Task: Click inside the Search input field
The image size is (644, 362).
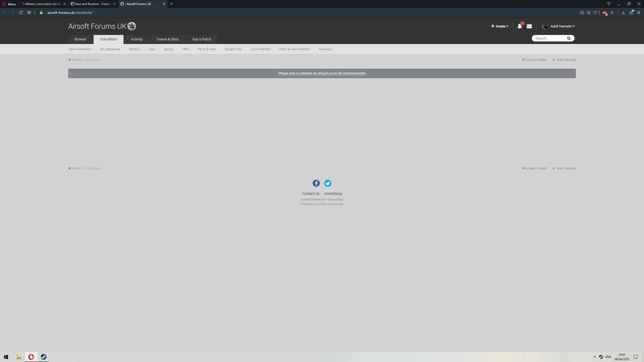Action: tap(550, 38)
